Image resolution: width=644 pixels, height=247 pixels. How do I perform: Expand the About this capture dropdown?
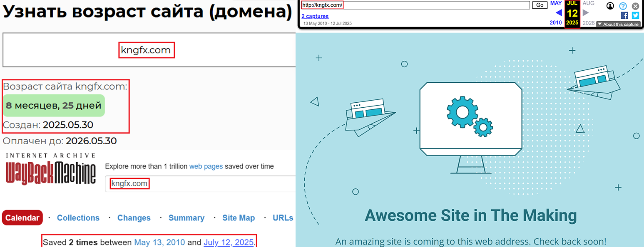coord(618,25)
